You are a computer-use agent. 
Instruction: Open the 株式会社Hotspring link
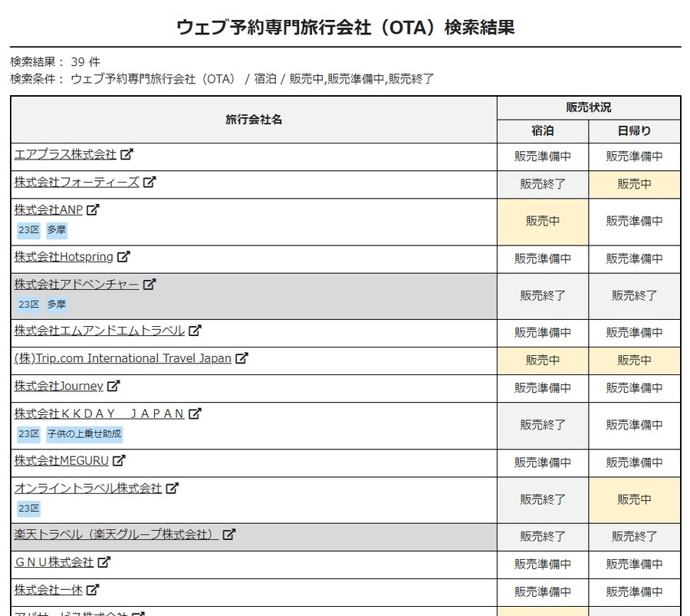[64, 257]
